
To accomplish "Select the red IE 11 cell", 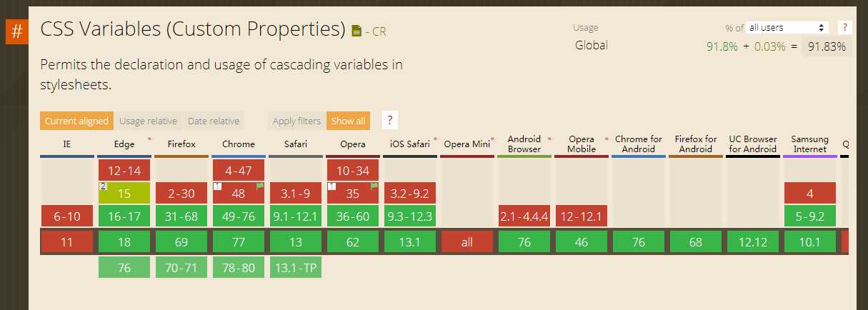I will pos(67,242).
